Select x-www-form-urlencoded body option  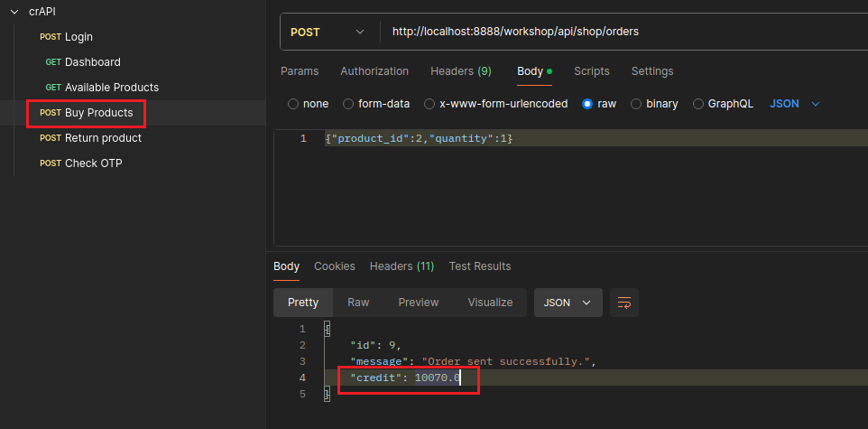tap(430, 104)
